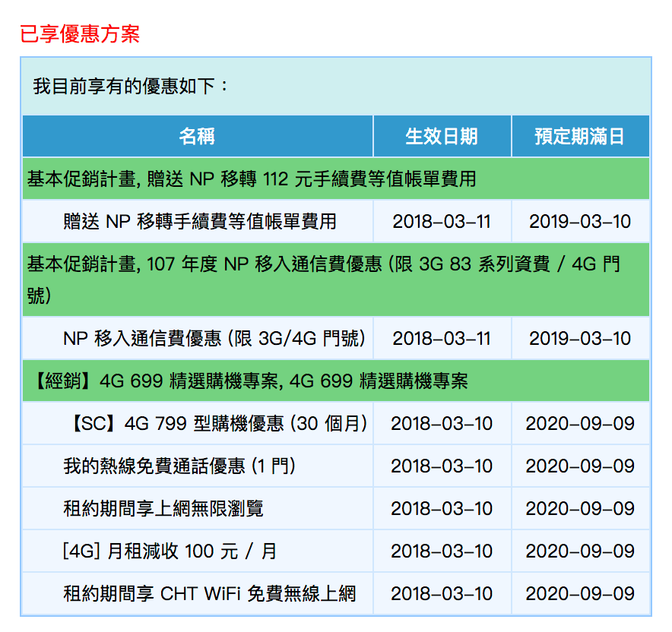Image resolution: width=672 pixels, height=632 pixels.
Task: Click the 預定期滿日 column header
Action: click(580, 136)
